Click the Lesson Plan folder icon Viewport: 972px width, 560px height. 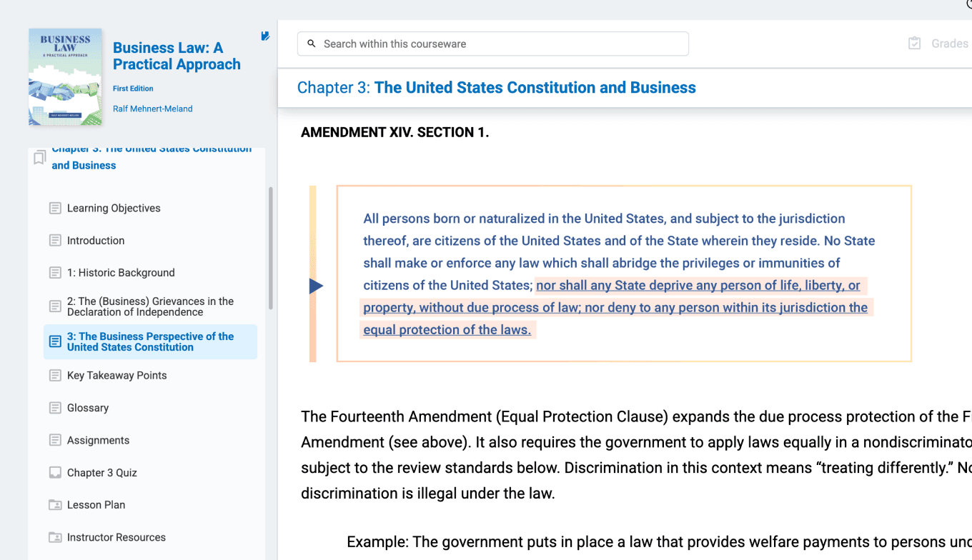tap(55, 504)
